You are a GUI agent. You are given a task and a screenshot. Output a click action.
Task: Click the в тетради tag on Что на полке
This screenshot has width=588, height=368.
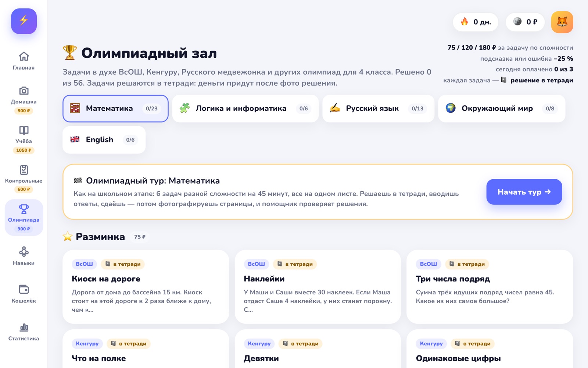(129, 343)
